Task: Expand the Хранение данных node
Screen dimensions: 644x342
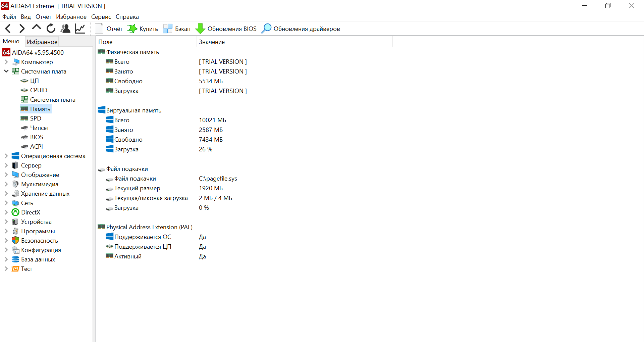Action: pos(6,193)
